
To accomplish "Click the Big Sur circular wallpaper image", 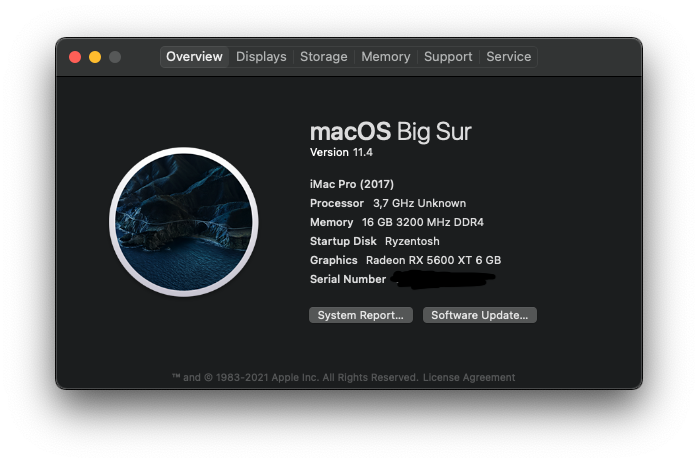I will point(184,222).
